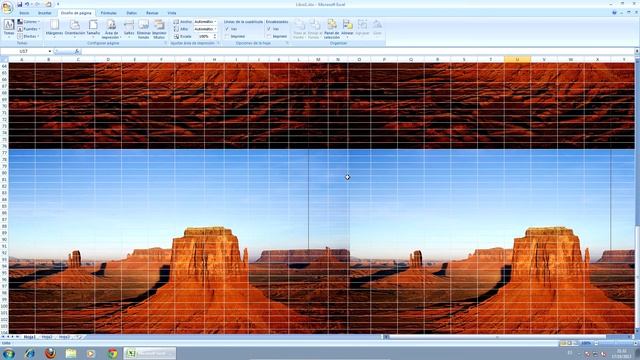
Task: Click the Name Box showing U57
Action: (x=24, y=51)
